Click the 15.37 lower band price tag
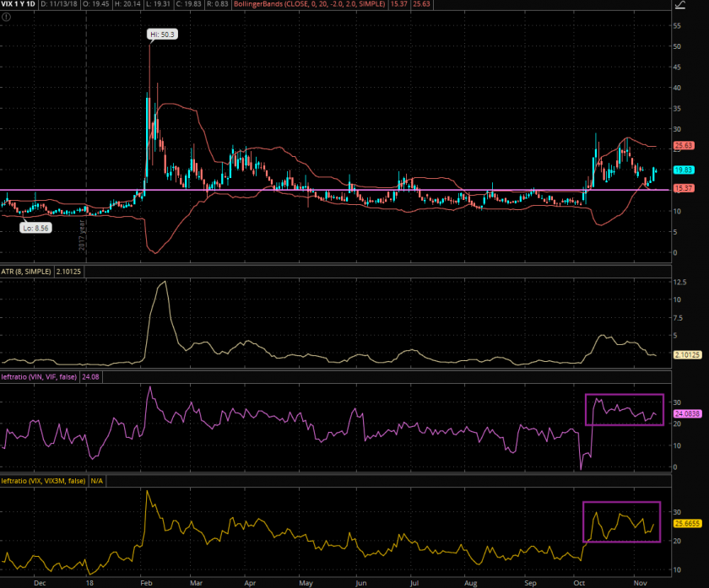The height and width of the screenshot is (588, 709). (684, 188)
